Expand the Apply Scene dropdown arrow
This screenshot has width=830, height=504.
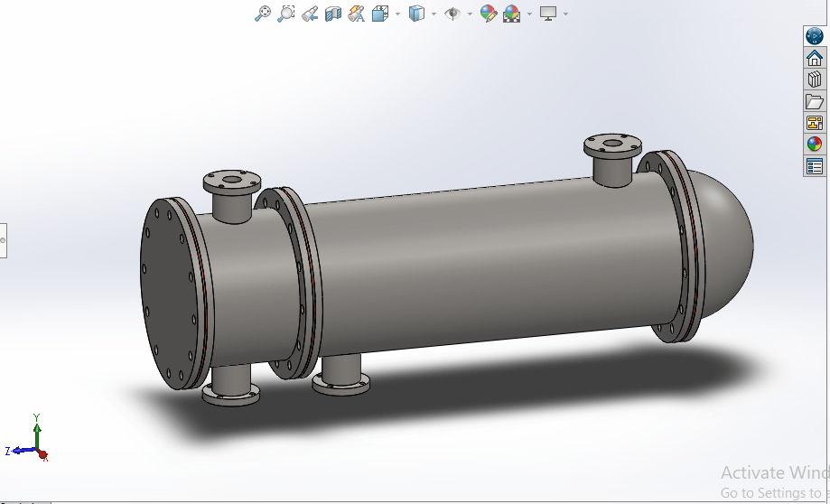pos(529,14)
